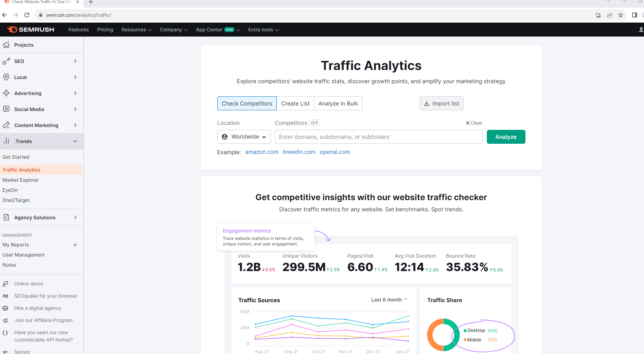Viewport: 644px width, 354px height.
Task: Switch to the Analyze in Bulk tab
Action: [x=338, y=103]
